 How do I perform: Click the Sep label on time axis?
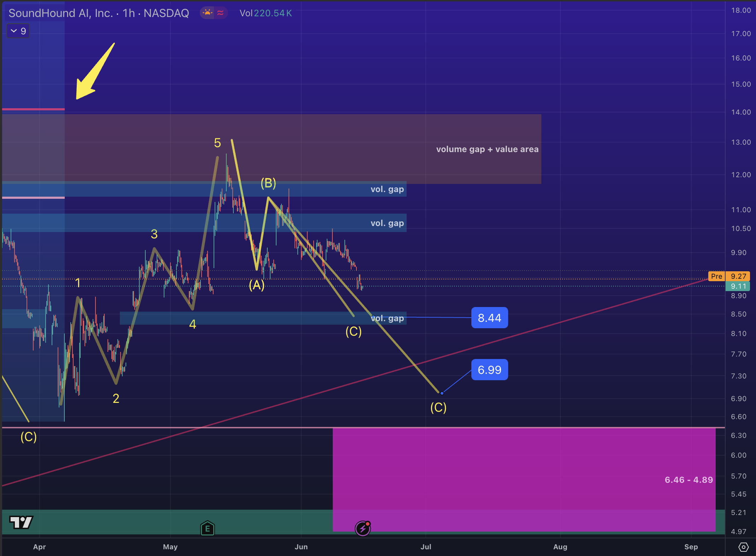[x=691, y=547]
